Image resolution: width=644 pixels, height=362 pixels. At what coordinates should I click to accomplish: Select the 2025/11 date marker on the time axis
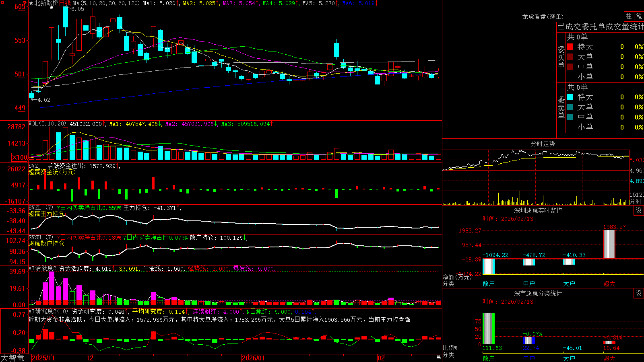pos(43,358)
